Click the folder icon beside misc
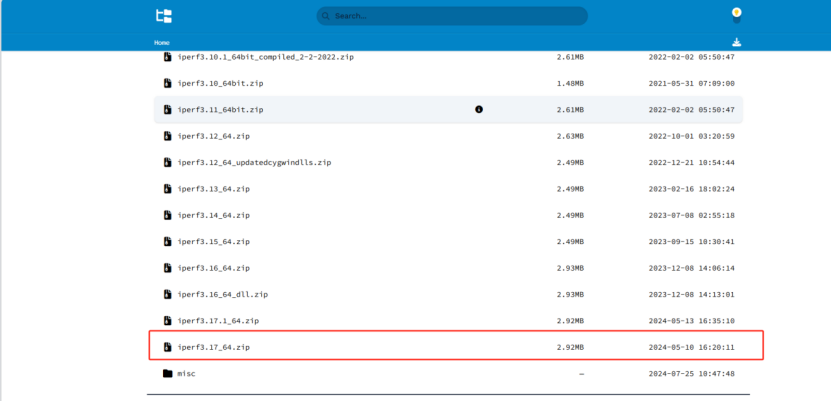Viewport: 831px width, 401px height. (167, 373)
